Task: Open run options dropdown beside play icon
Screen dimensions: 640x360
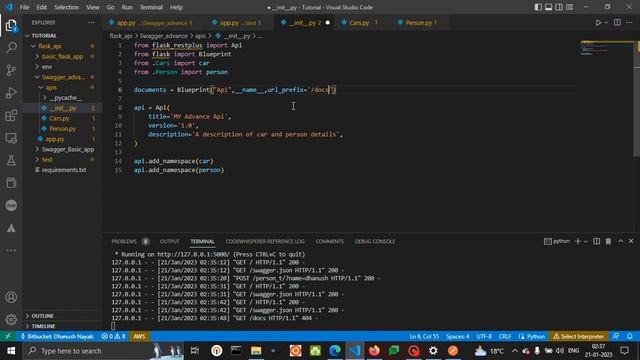Action: pyautogui.click(x=606, y=23)
